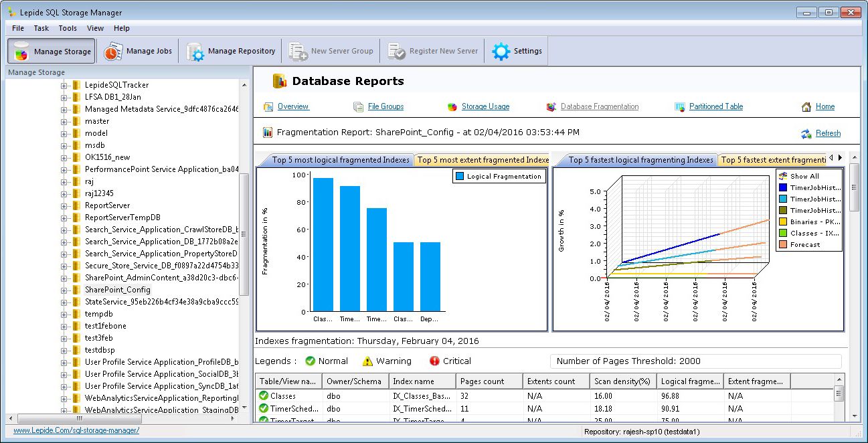
Task: Click the database icon beside ReportServer
Action: point(76,205)
